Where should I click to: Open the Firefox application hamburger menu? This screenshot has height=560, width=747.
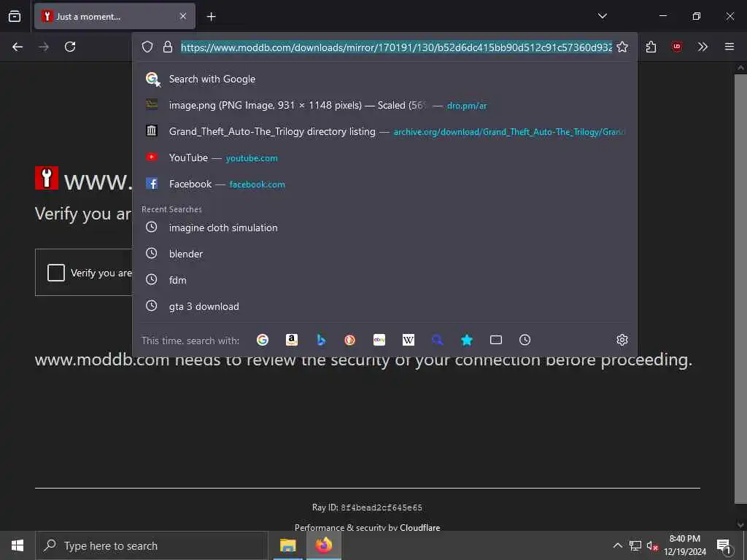(729, 47)
